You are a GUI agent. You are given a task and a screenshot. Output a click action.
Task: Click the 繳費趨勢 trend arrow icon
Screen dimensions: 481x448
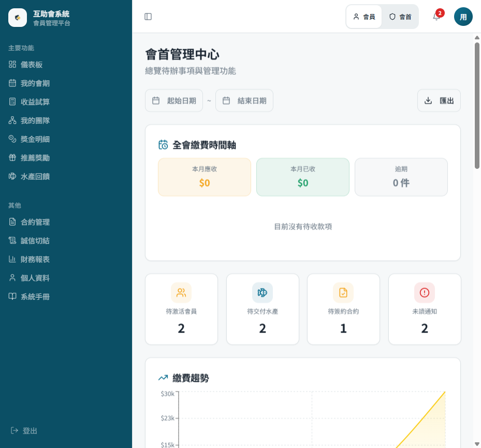[x=163, y=378]
